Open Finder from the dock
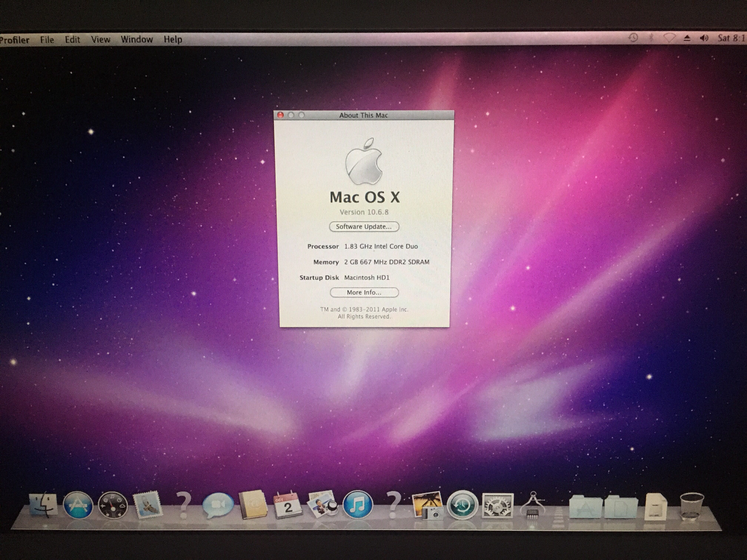The image size is (747, 560). [x=43, y=505]
